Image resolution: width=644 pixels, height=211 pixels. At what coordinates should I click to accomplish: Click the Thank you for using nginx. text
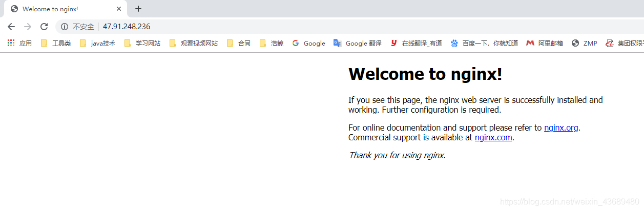tap(397, 155)
